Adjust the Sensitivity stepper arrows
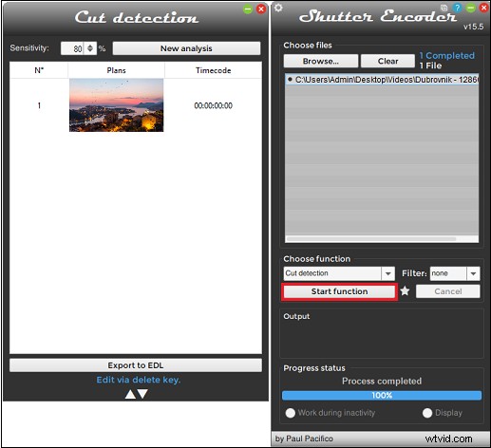 pyautogui.click(x=90, y=48)
